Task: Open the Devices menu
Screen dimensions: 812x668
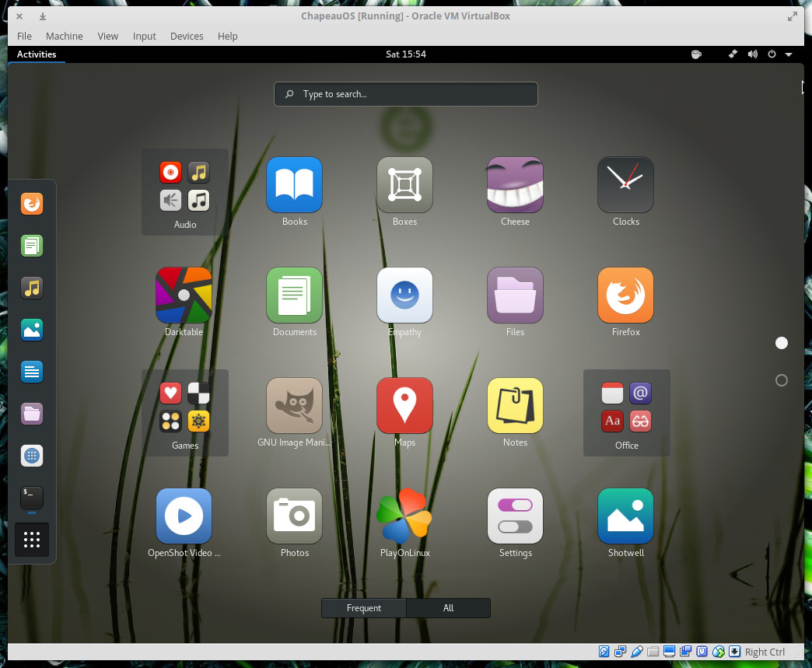Action: pyautogui.click(x=187, y=37)
